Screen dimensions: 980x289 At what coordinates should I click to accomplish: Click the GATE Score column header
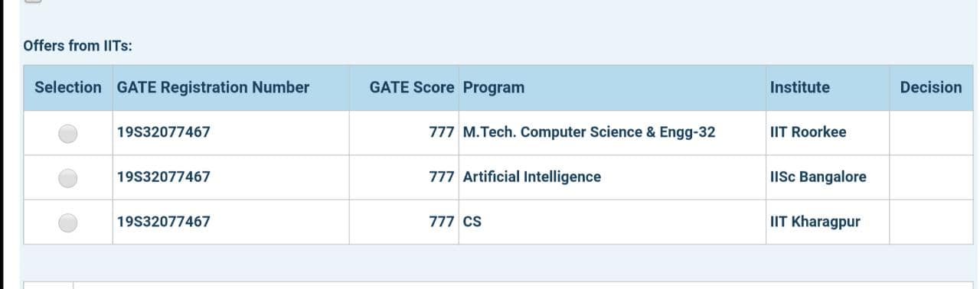coord(412,87)
